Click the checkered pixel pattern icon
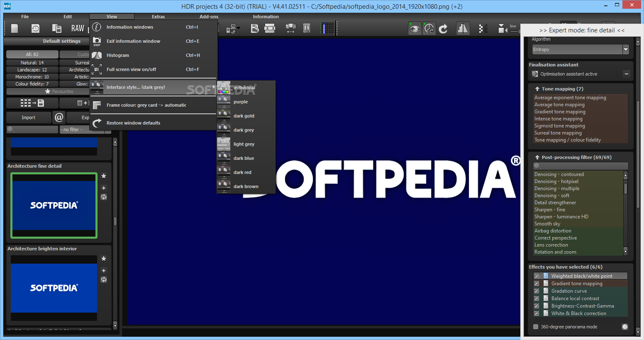 (x=483, y=28)
